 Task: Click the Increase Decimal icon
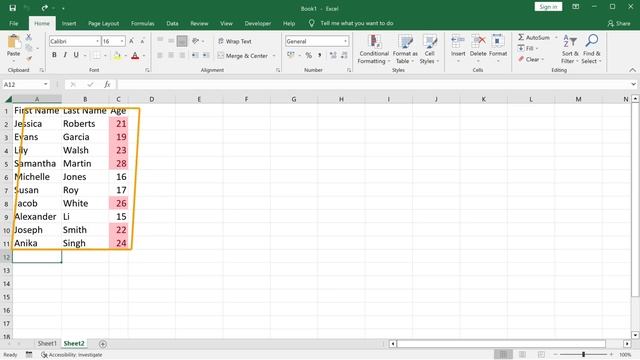click(x=333, y=55)
